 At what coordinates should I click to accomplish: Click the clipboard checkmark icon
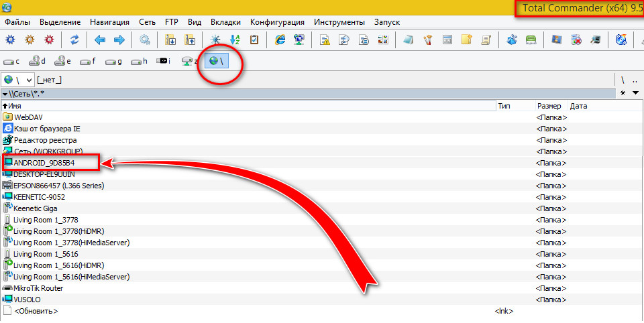[254, 40]
